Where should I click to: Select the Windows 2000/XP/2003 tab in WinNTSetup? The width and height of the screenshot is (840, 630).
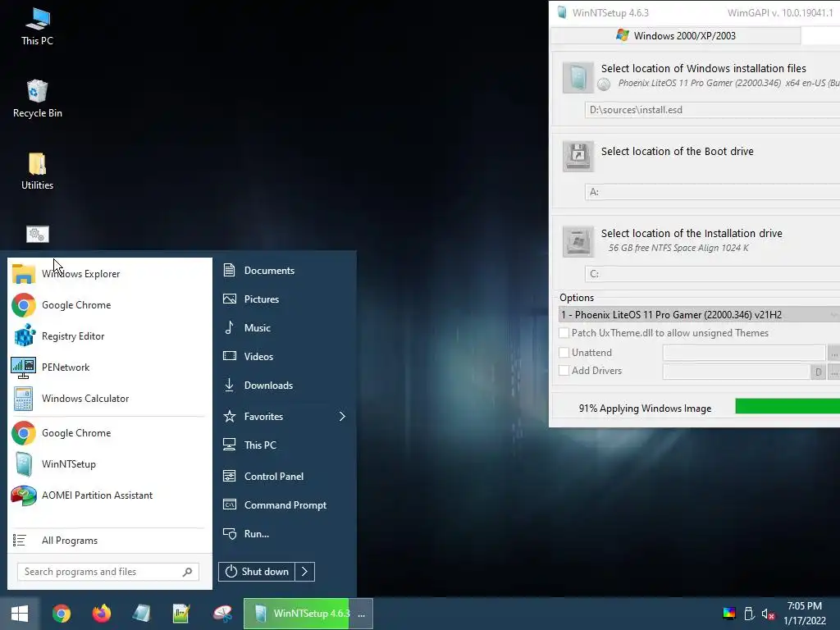point(676,35)
